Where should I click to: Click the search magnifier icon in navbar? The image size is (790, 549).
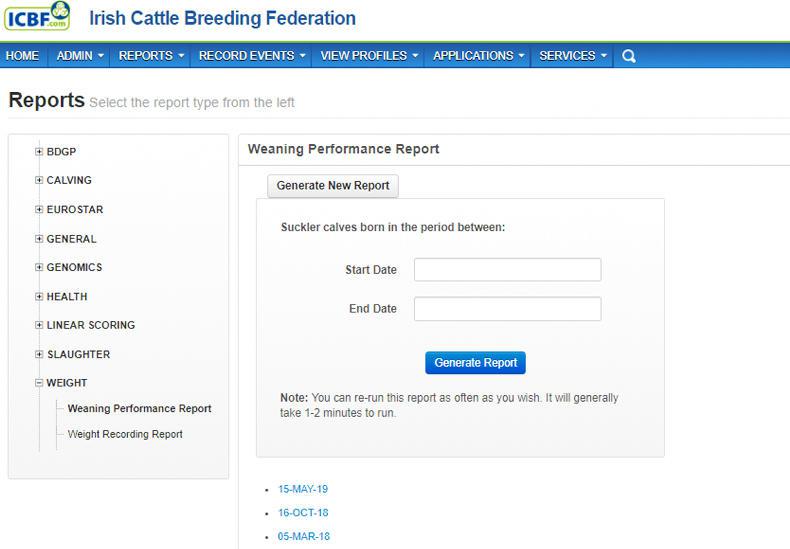pyautogui.click(x=629, y=56)
